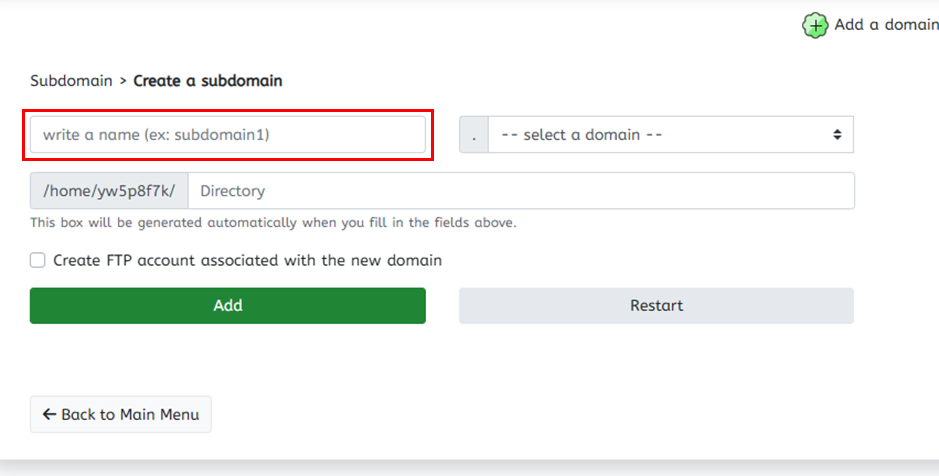This screenshot has height=476, width=939.
Task: Return via the Back to Main Menu button
Action: pyautogui.click(x=120, y=414)
